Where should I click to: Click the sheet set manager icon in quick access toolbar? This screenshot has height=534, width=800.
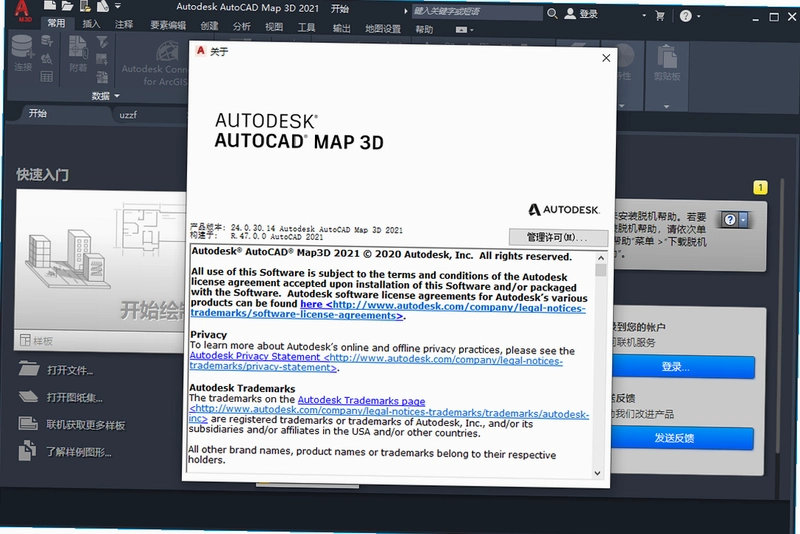(x=103, y=6)
